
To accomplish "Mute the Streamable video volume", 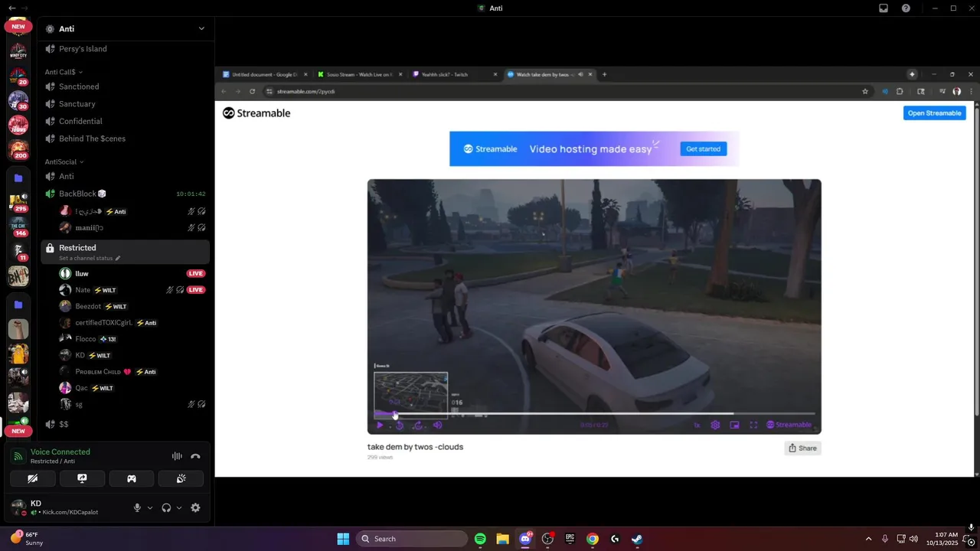I will (x=437, y=425).
